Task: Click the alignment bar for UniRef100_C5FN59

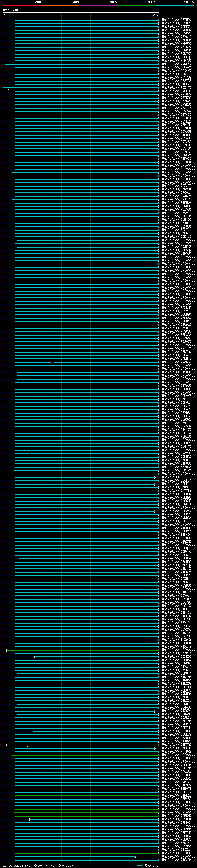Action: pyautogui.click(x=89, y=558)
